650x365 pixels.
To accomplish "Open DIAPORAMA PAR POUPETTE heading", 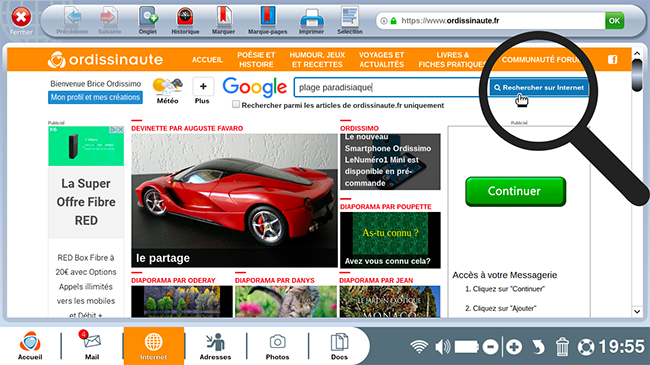I will click(386, 207).
